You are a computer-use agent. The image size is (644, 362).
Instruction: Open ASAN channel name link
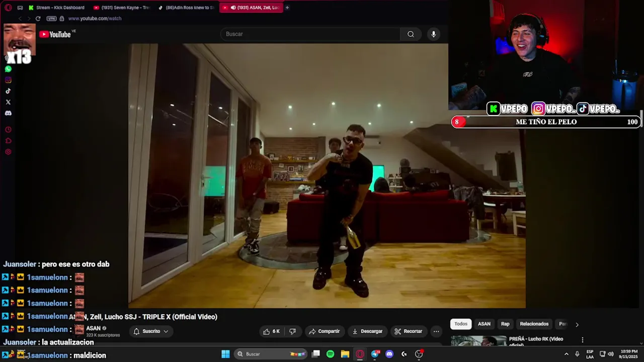(93, 328)
